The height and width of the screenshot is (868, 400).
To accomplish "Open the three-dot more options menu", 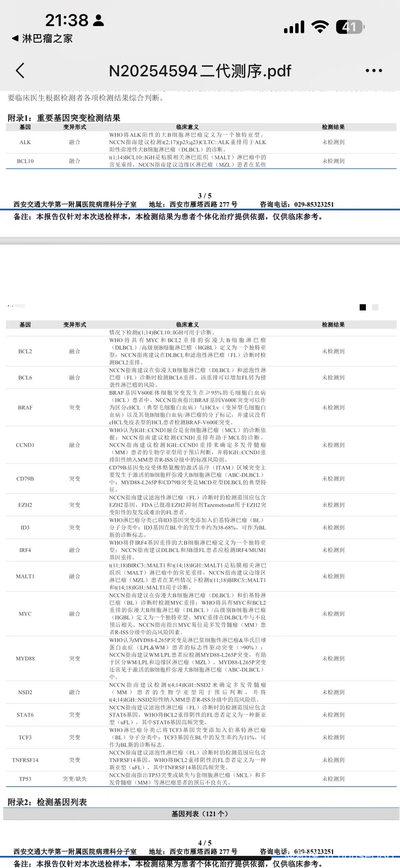I will 374,71.
